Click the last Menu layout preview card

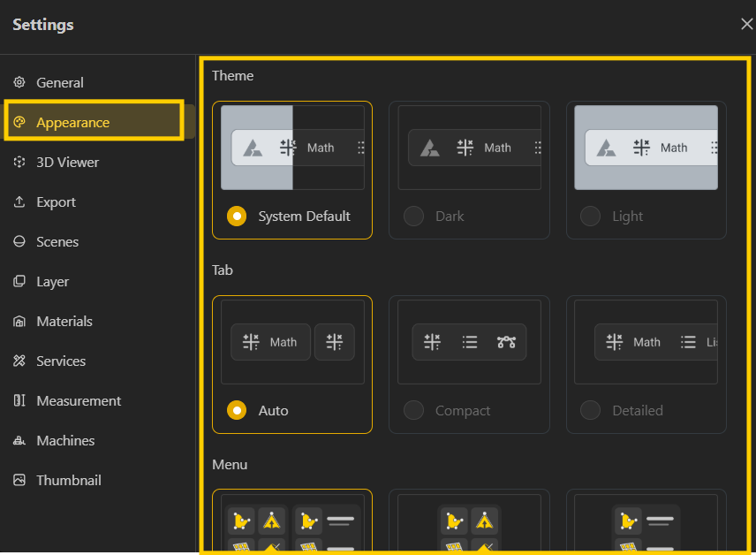tap(646, 521)
